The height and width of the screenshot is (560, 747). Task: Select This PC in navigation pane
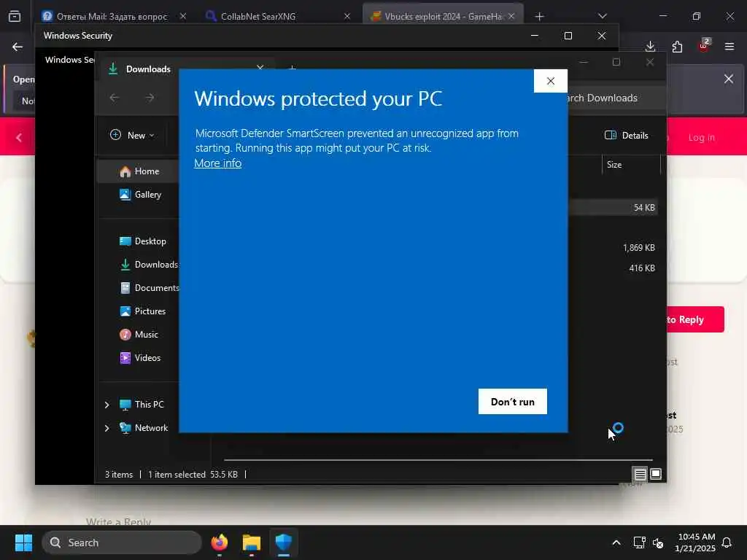[142, 405]
